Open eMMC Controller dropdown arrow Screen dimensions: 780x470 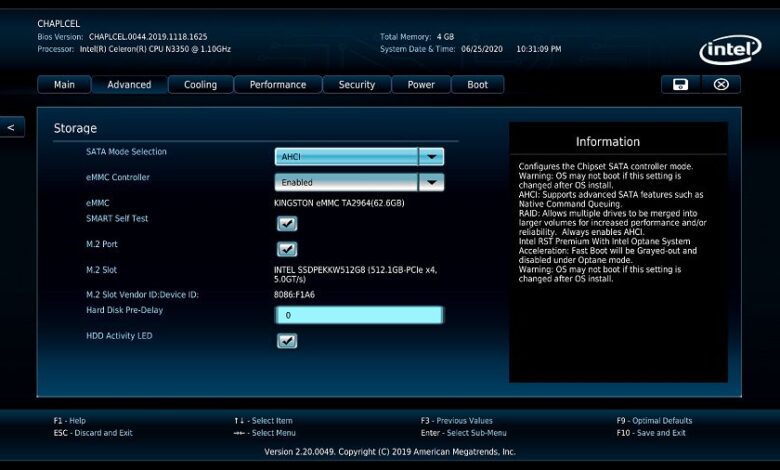(431, 183)
